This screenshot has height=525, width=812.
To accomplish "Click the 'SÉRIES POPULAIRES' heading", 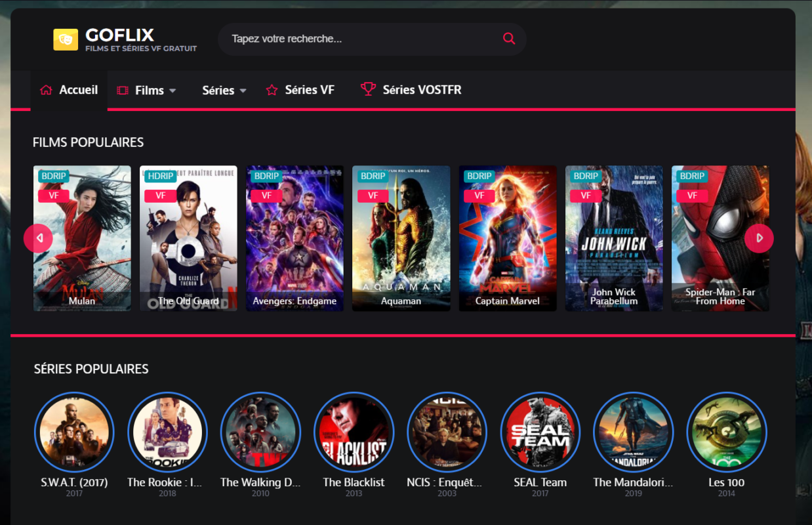I will pyautogui.click(x=91, y=369).
